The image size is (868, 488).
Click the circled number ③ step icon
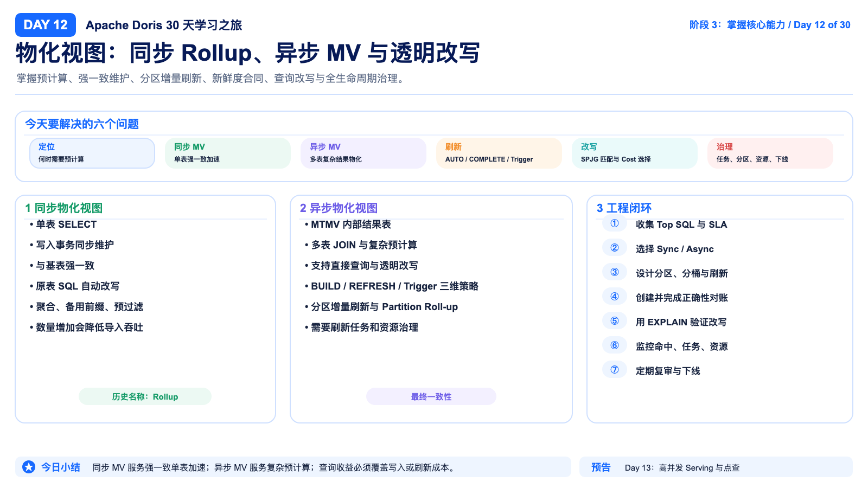[615, 272]
